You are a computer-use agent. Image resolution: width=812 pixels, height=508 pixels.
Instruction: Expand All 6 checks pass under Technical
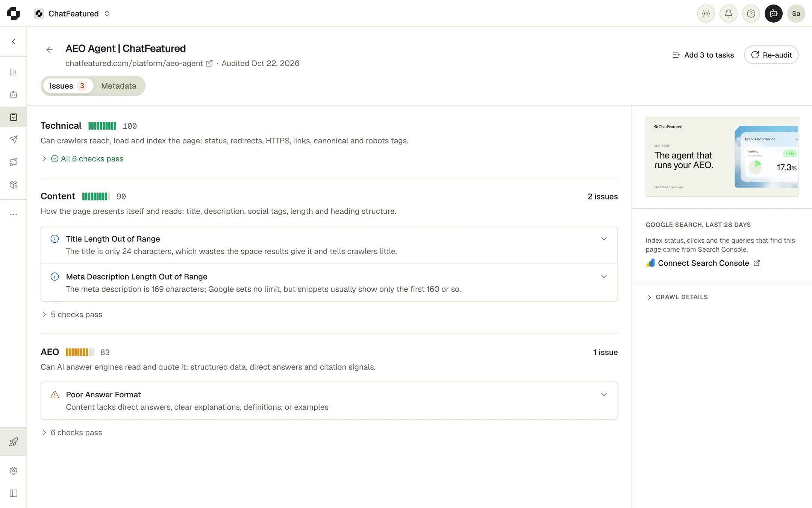click(83, 159)
